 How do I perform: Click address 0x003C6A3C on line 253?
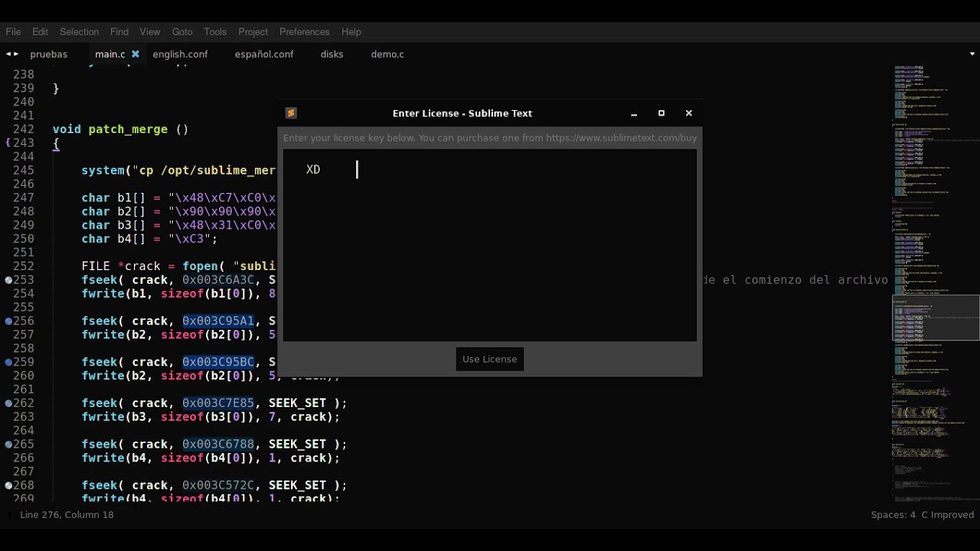tap(218, 280)
